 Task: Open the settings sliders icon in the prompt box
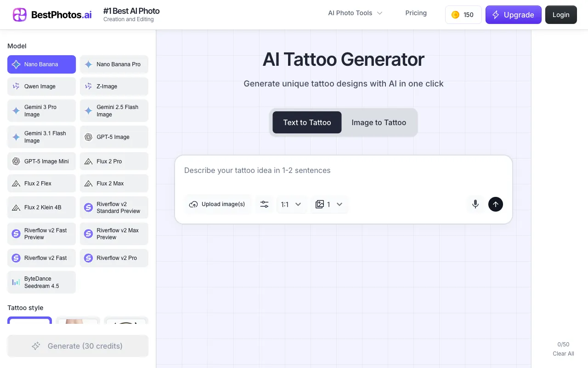[264, 204]
